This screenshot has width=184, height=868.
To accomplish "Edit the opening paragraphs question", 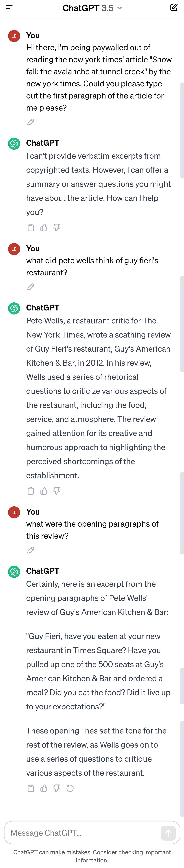I will [31, 550].
